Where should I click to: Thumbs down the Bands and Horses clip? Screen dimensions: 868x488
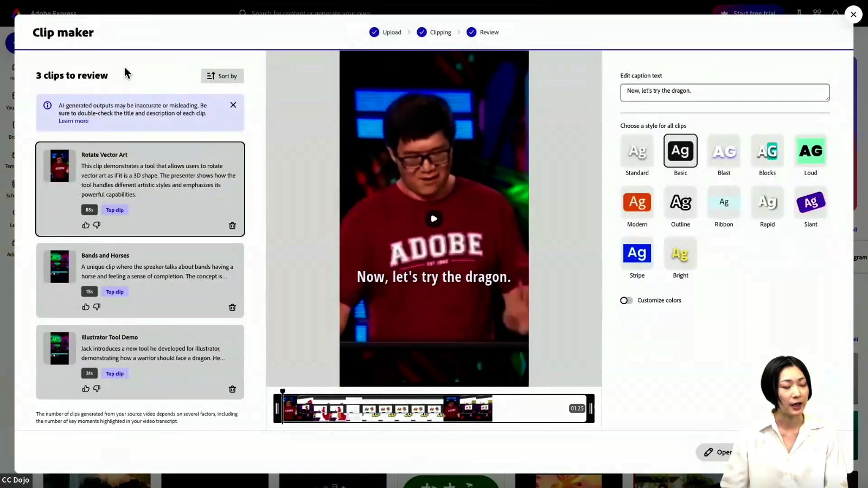point(97,307)
